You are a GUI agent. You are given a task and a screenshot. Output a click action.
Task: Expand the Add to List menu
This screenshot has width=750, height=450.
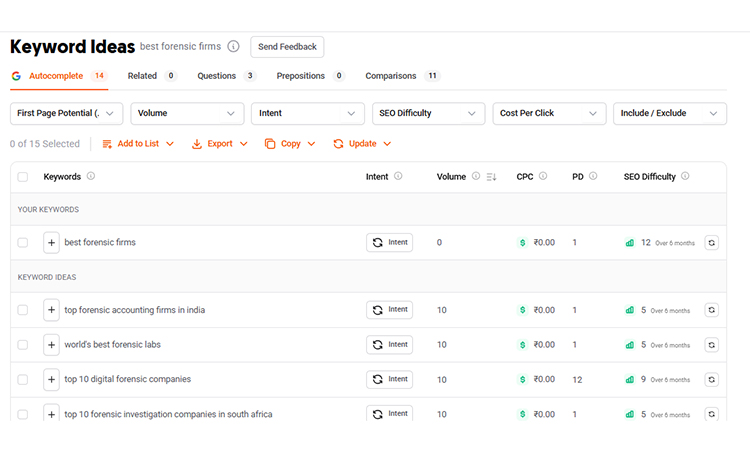pos(138,143)
